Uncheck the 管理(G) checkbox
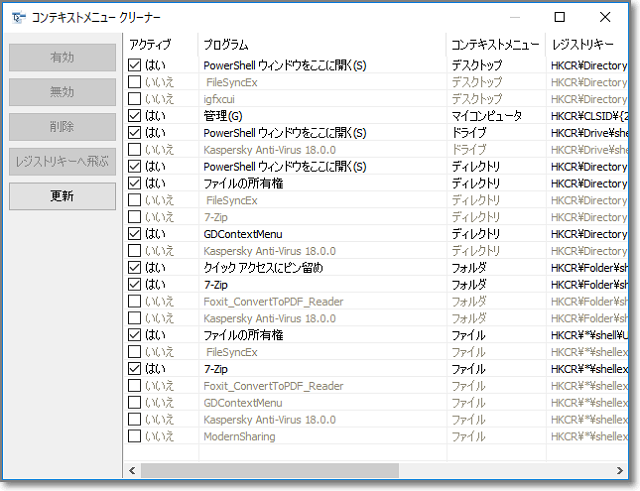640x491 pixels. [x=135, y=116]
